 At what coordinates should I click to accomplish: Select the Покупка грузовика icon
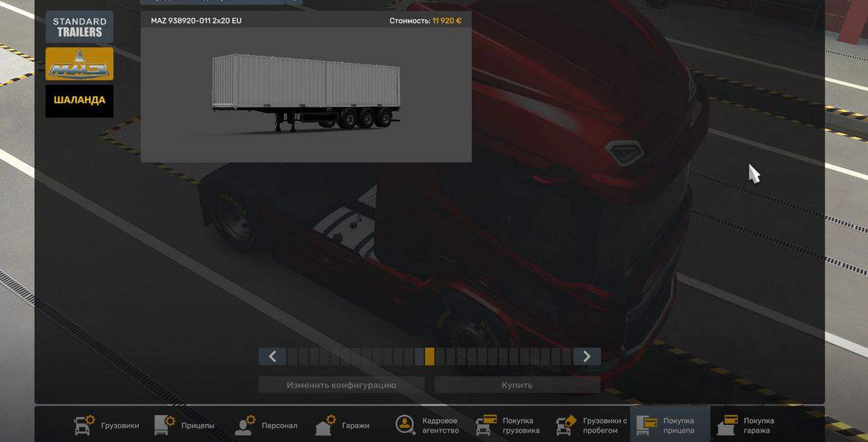[486, 425]
